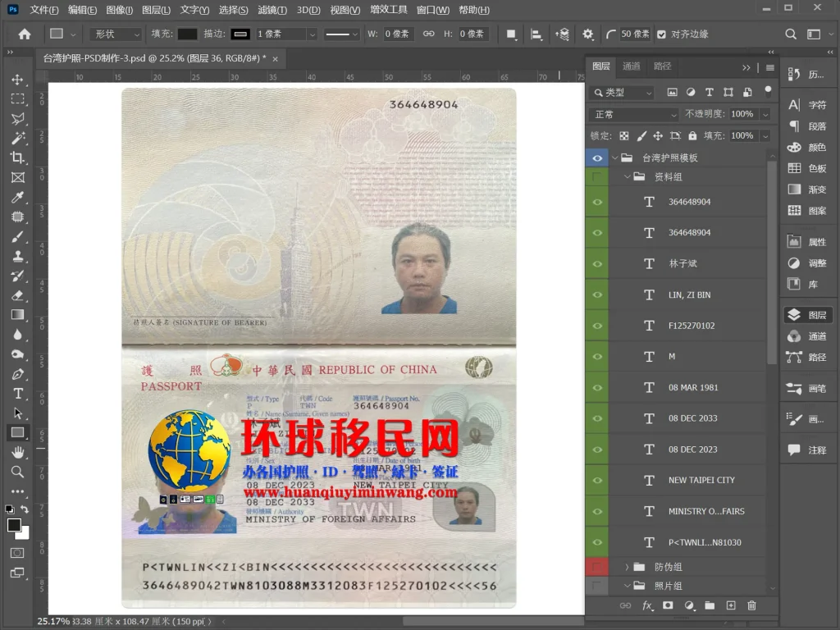This screenshot has height=630, width=840.
Task: Select the Path Selection tool
Action: [x=18, y=413]
